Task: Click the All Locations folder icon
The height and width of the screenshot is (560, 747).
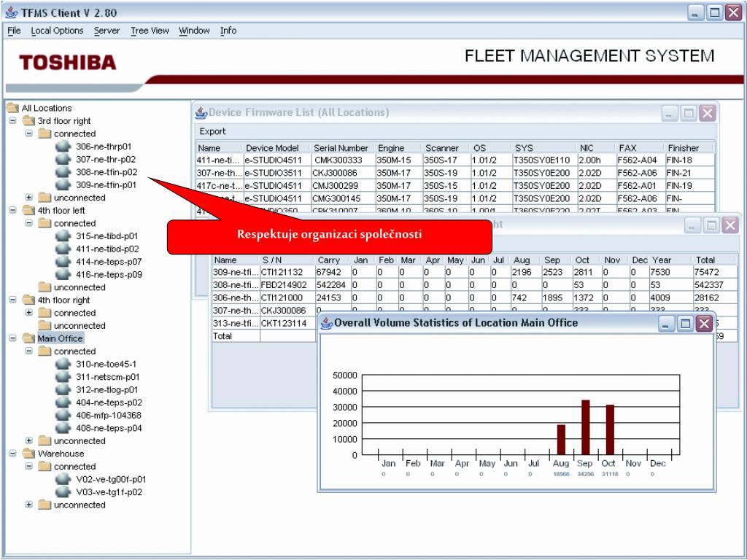Action: [x=13, y=108]
